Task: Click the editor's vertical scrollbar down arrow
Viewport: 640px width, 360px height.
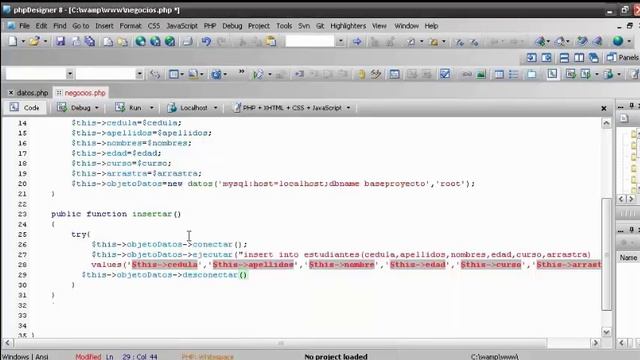Action: (606, 332)
